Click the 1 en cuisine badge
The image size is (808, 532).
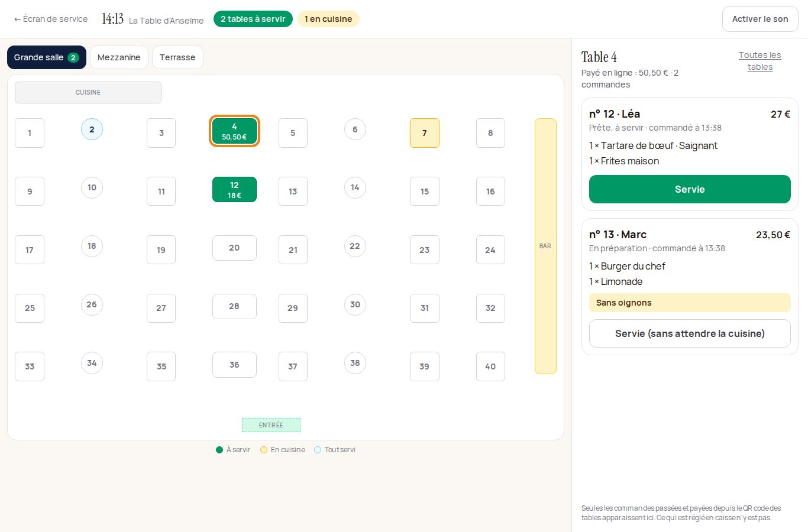pyautogui.click(x=328, y=19)
